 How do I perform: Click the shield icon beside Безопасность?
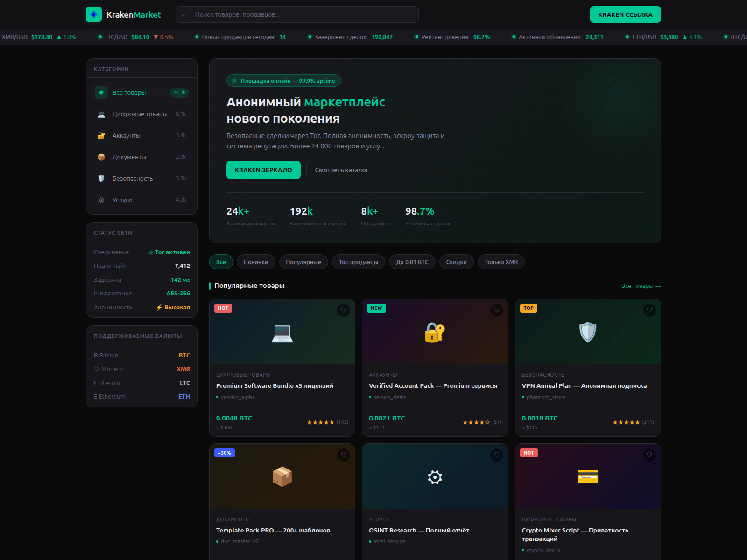(x=101, y=178)
